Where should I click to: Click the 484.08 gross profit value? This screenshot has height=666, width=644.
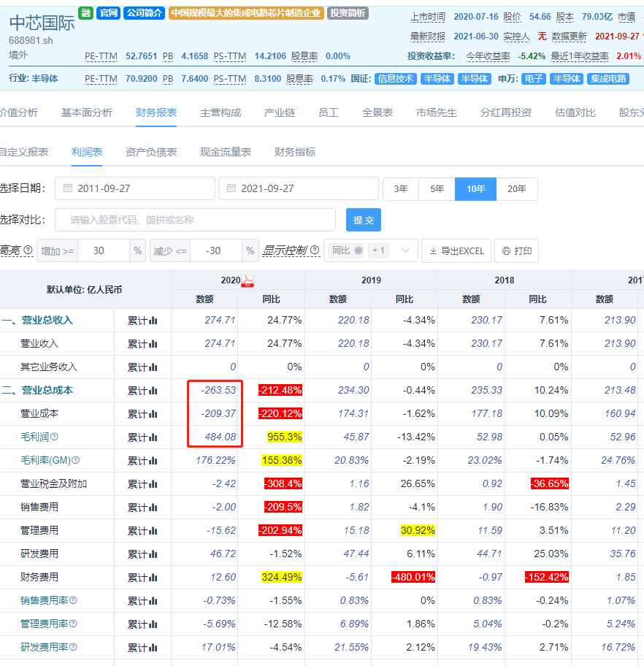click(x=220, y=437)
